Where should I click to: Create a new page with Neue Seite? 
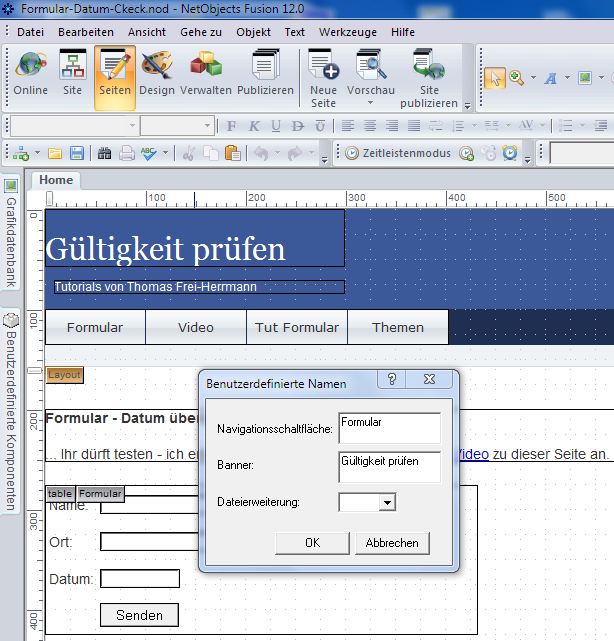pyautogui.click(x=323, y=77)
